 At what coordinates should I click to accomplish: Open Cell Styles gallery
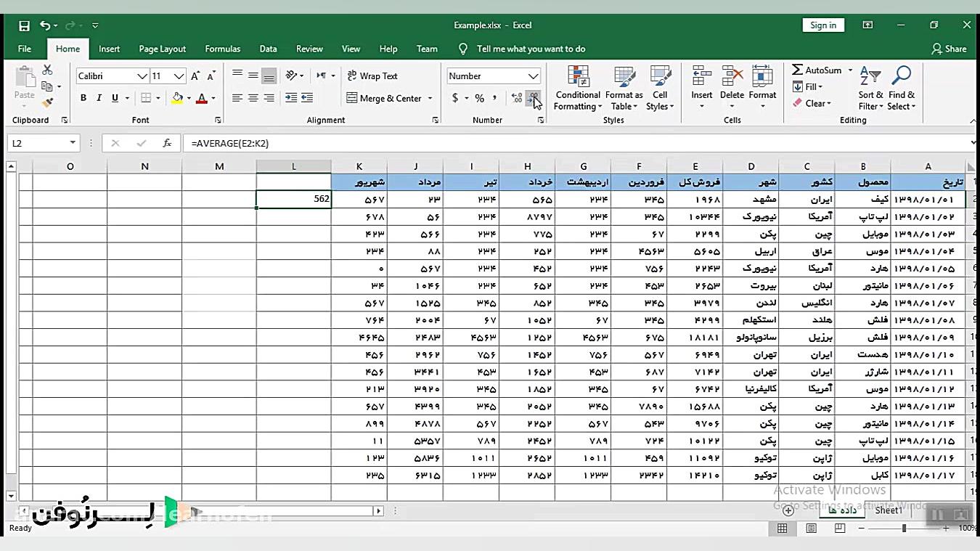[660, 88]
